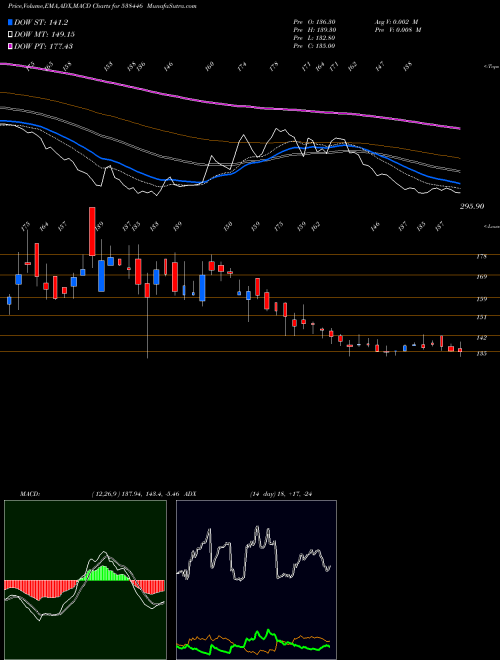This screenshot has width=500, height=660.
Task: Click the 'MACD:' panel label
Action: 29,493
